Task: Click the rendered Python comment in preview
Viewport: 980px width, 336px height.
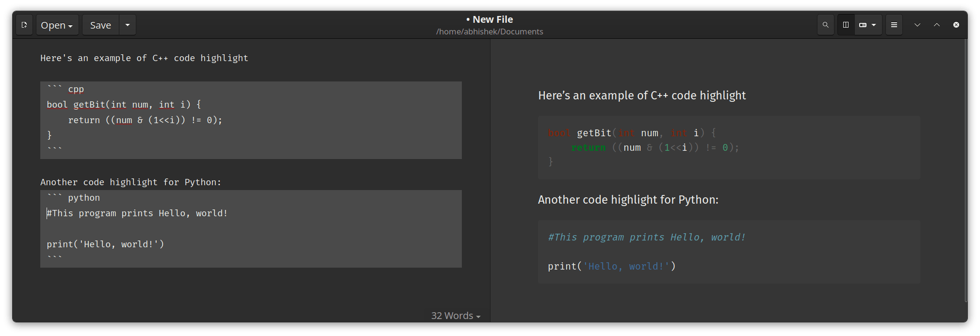Action: [x=647, y=237]
